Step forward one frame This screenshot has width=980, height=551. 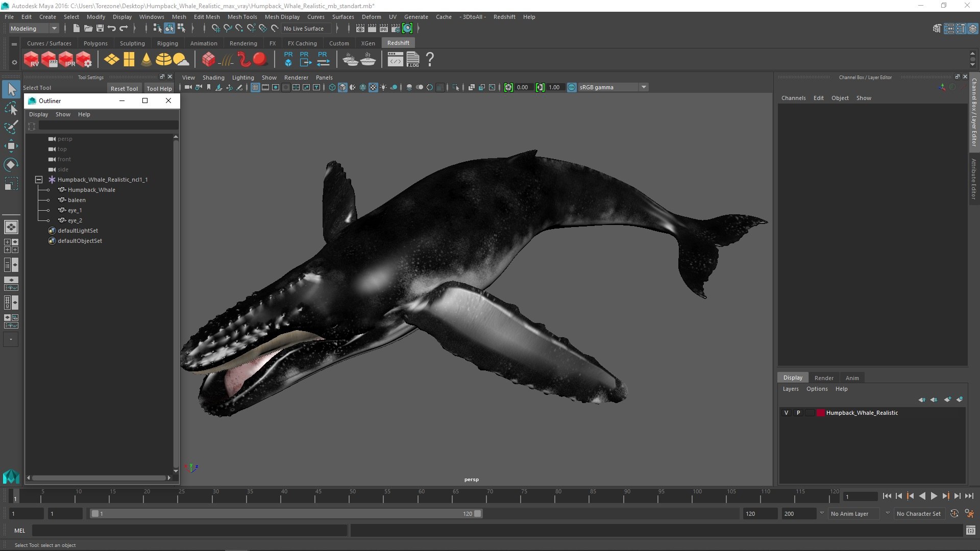tap(957, 496)
